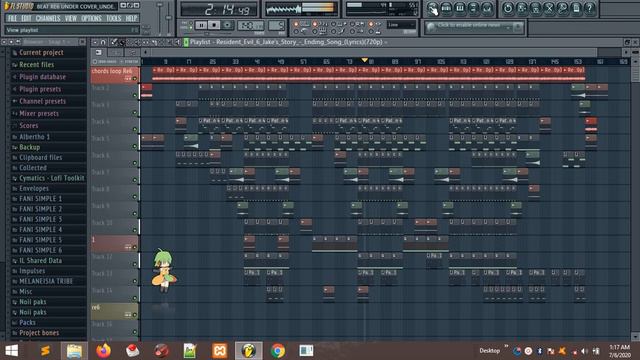Expand Recent files folder in browser
Screen dimensions: 640x360
point(37,64)
